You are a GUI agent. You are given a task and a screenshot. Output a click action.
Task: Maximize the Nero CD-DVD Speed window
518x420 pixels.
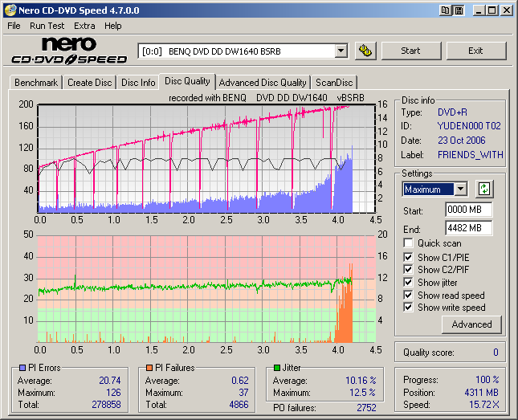(492, 10)
